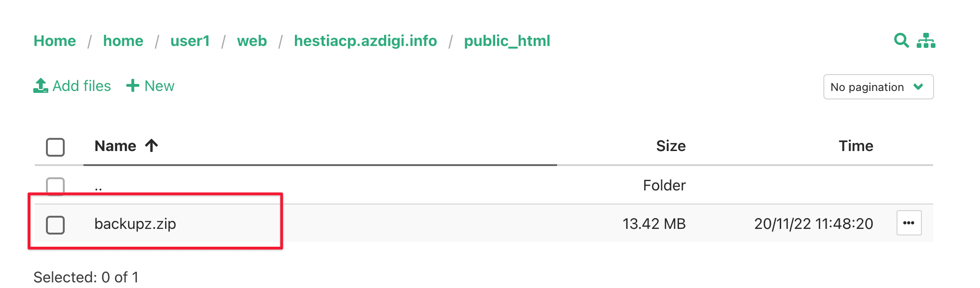Click the Name sort arrow icon
The height and width of the screenshot is (288, 980).
tap(151, 146)
